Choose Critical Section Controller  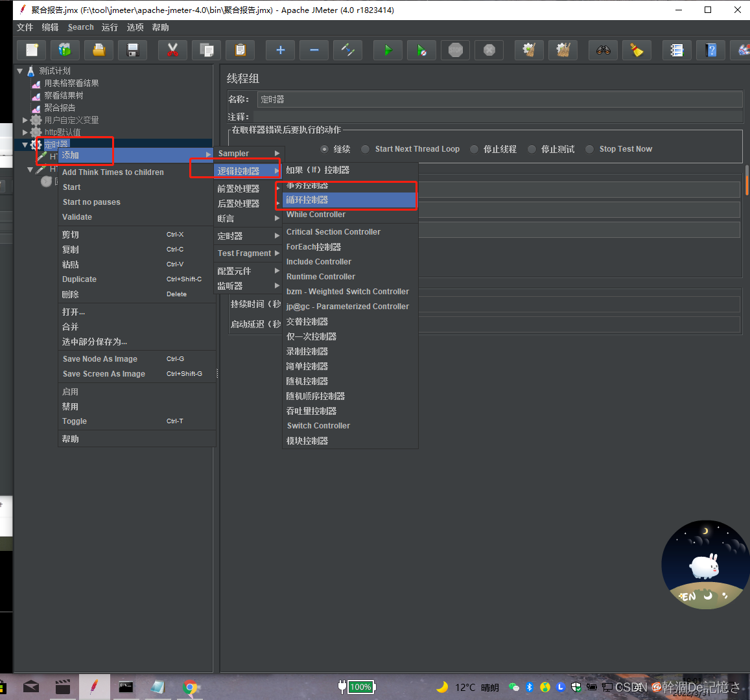(350, 232)
